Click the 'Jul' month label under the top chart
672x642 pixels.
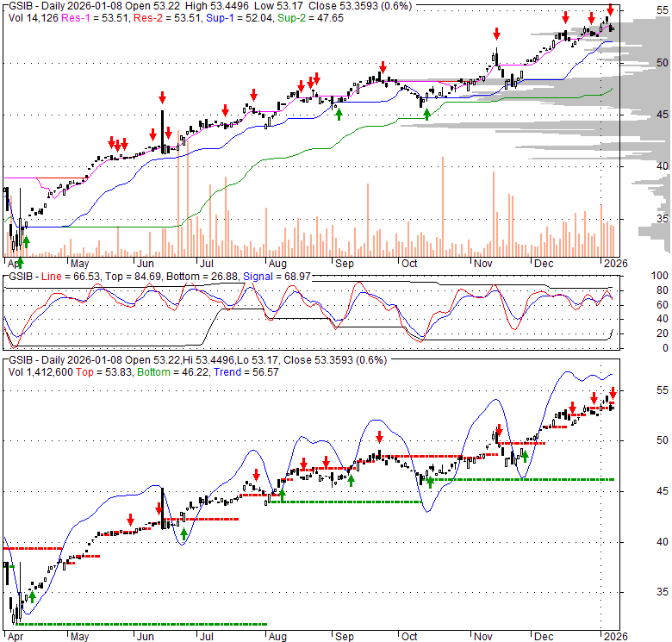(207, 264)
